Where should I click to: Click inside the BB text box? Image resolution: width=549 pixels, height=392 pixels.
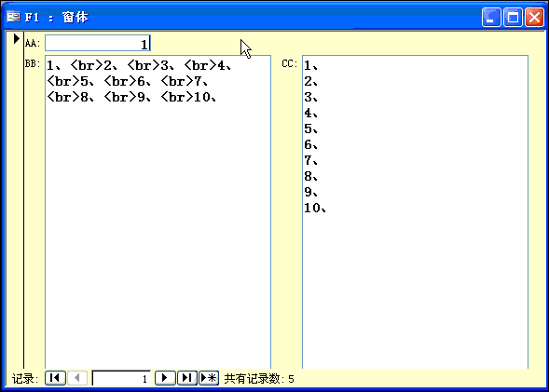pos(158,212)
